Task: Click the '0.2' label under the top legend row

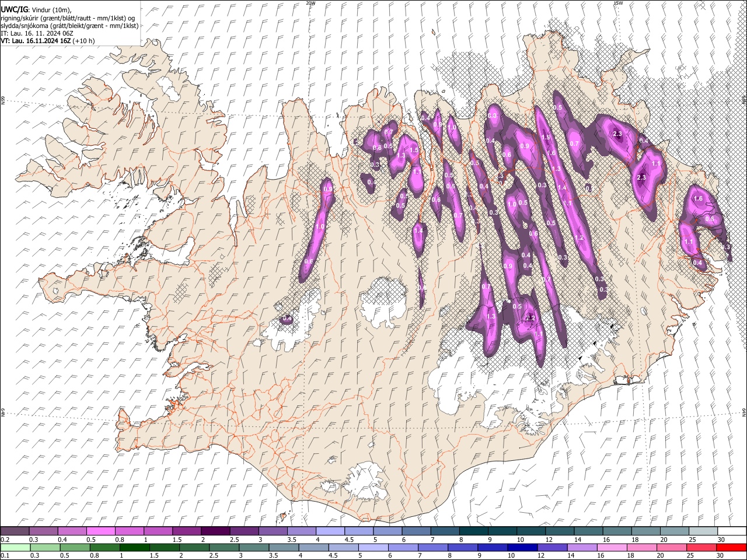Action: point(5,540)
